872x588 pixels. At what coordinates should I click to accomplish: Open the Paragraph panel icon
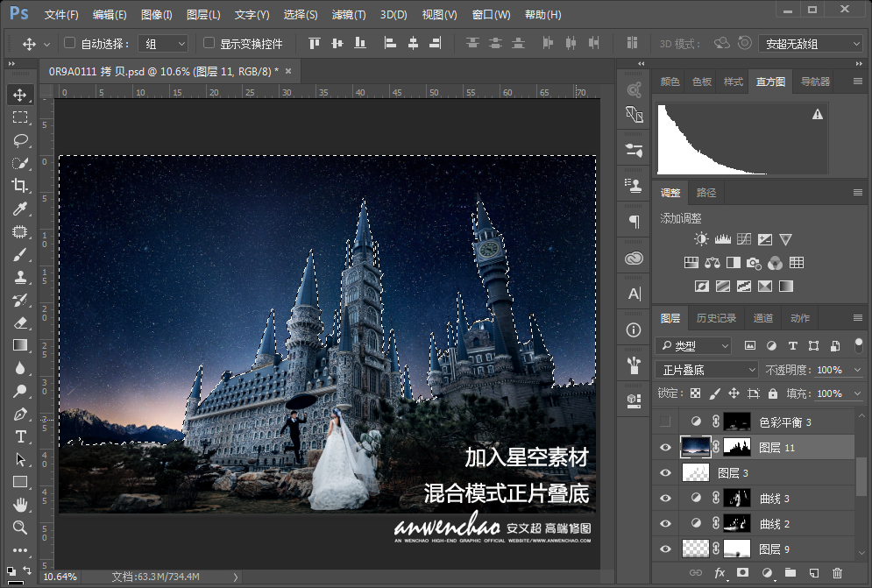click(x=634, y=222)
